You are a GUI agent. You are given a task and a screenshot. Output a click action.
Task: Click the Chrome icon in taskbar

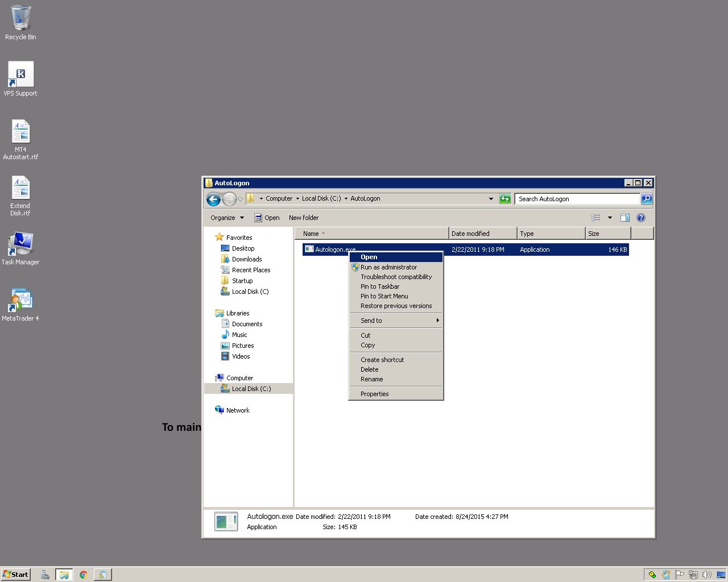click(x=83, y=575)
